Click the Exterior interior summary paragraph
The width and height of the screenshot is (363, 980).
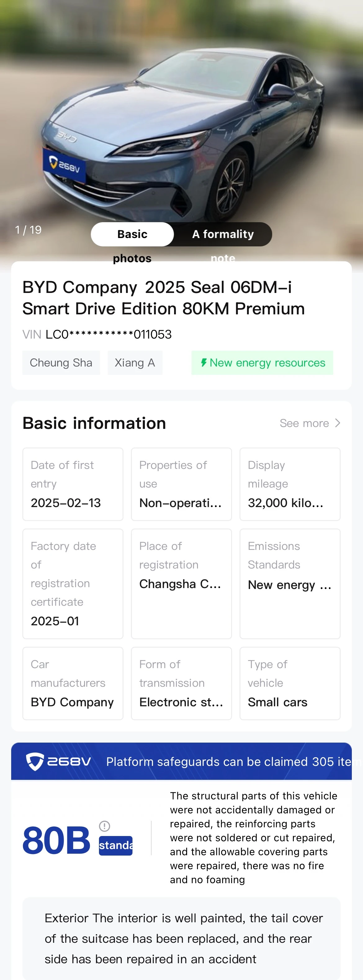[x=184, y=938]
